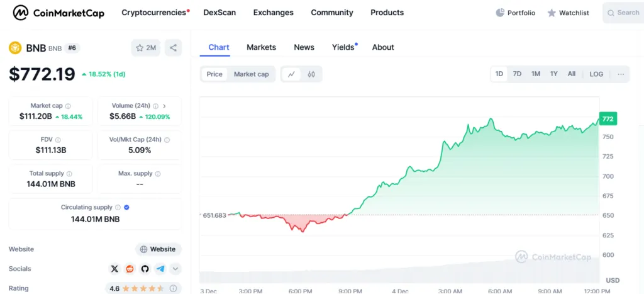644x294 pixels.
Task: Open the Yields tab
Action: [344, 47]
